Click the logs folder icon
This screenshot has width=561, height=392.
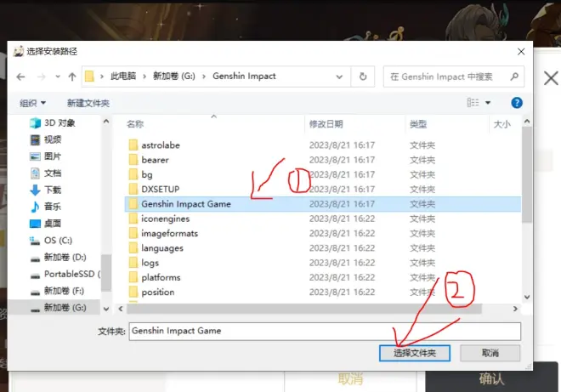(133, 263)
